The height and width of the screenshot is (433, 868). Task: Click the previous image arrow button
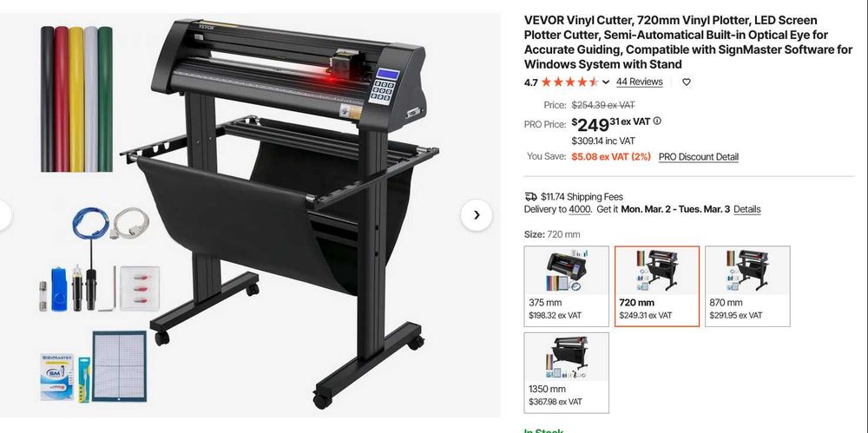click(x=3, y=215)
